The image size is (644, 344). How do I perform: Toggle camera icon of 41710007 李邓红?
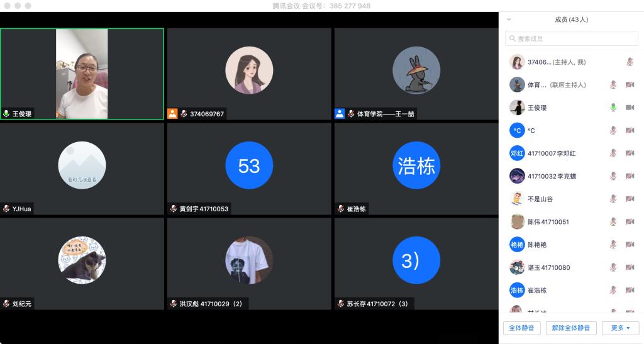[630, 153]
